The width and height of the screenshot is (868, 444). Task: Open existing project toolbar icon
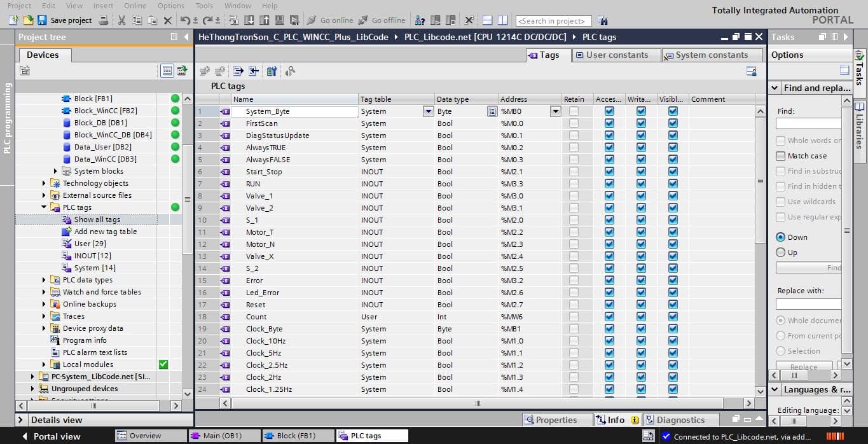27,20
